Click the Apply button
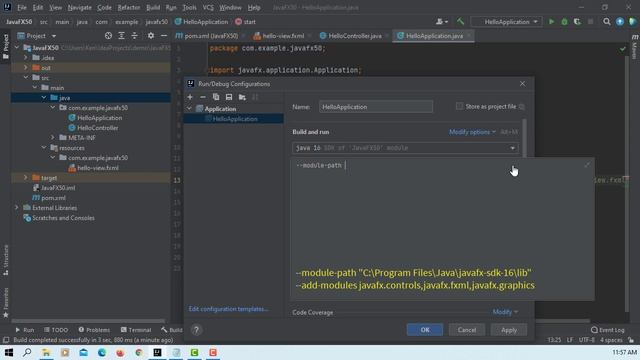Image resolution: width=640 pixels, height=360 pixels. click(x=509, y=330)
